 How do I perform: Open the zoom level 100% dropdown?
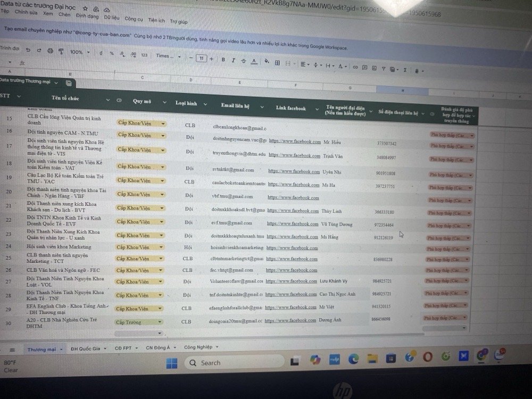click(x=79, y=52)
